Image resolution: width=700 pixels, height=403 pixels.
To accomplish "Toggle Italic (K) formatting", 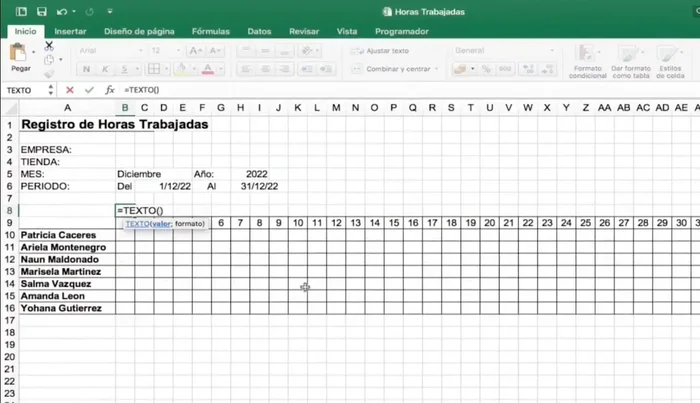I will click(x=105, y=69).
